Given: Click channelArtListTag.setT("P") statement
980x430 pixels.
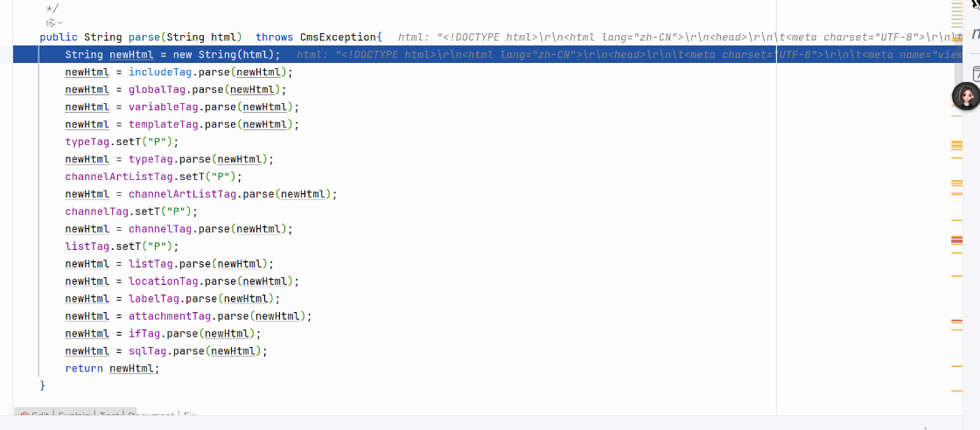Looking at the screenshot, I should pos(153,177).
